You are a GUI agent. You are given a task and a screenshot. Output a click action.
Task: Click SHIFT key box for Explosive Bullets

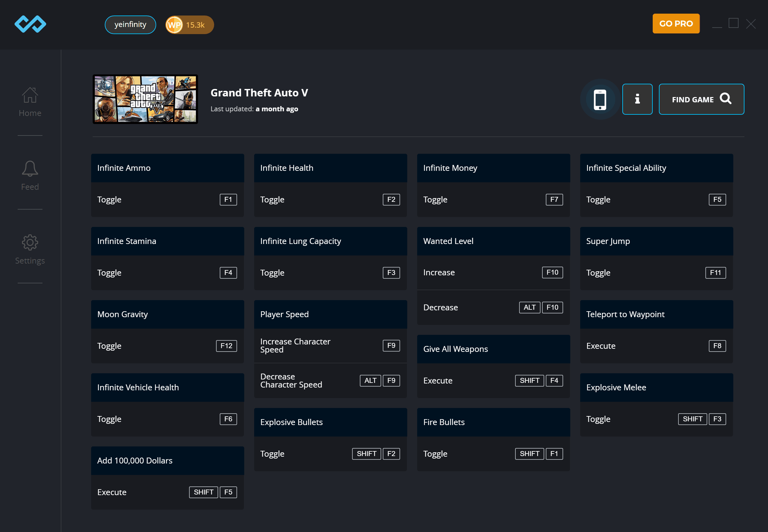(x=367, y=454)
